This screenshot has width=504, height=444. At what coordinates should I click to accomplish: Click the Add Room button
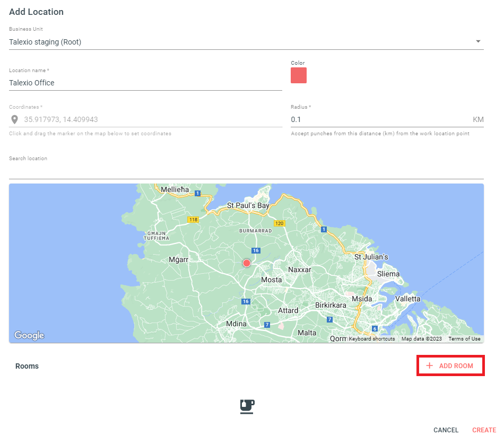pos(450,365)
